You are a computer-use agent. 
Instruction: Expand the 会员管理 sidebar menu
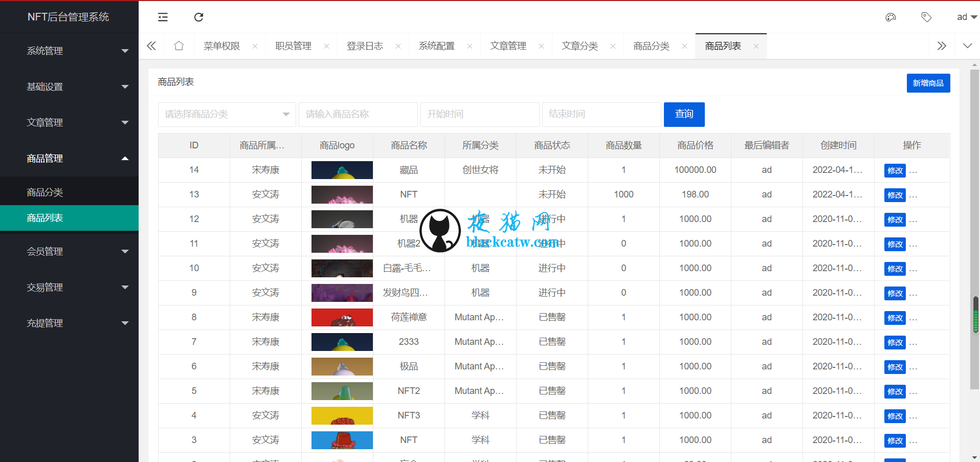coord(69,251)
